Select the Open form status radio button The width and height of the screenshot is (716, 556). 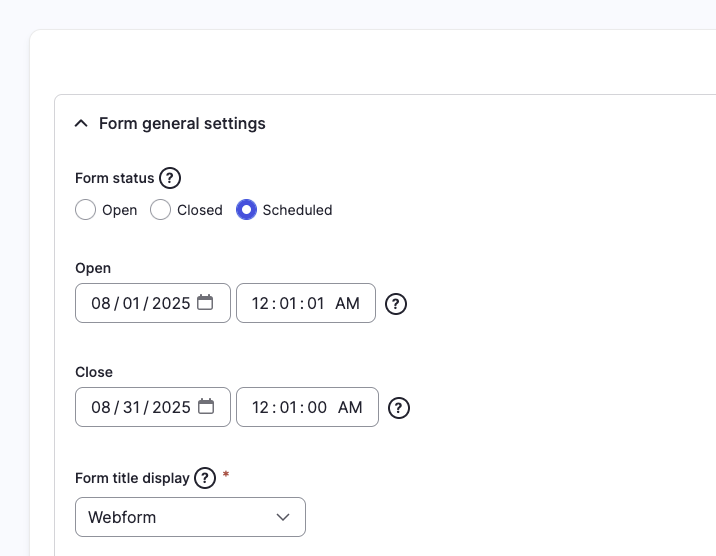[x=85, y=210]
